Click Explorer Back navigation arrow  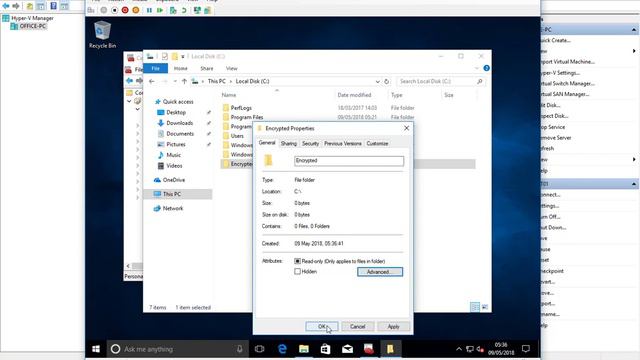152,81
